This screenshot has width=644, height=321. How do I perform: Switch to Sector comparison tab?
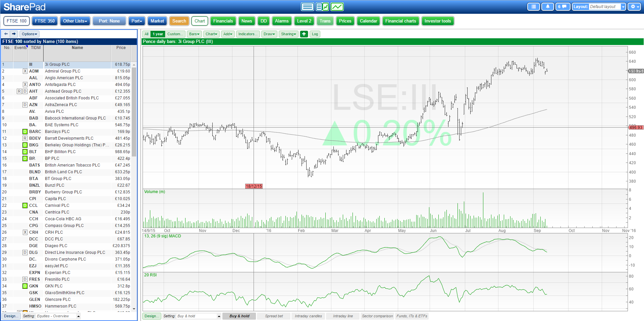coord(377,316)
